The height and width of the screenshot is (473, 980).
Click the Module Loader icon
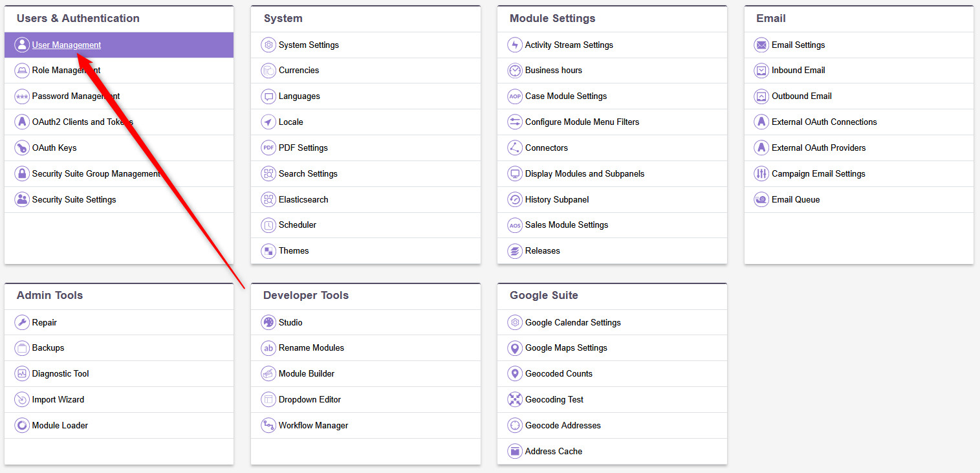coord(21,425)
